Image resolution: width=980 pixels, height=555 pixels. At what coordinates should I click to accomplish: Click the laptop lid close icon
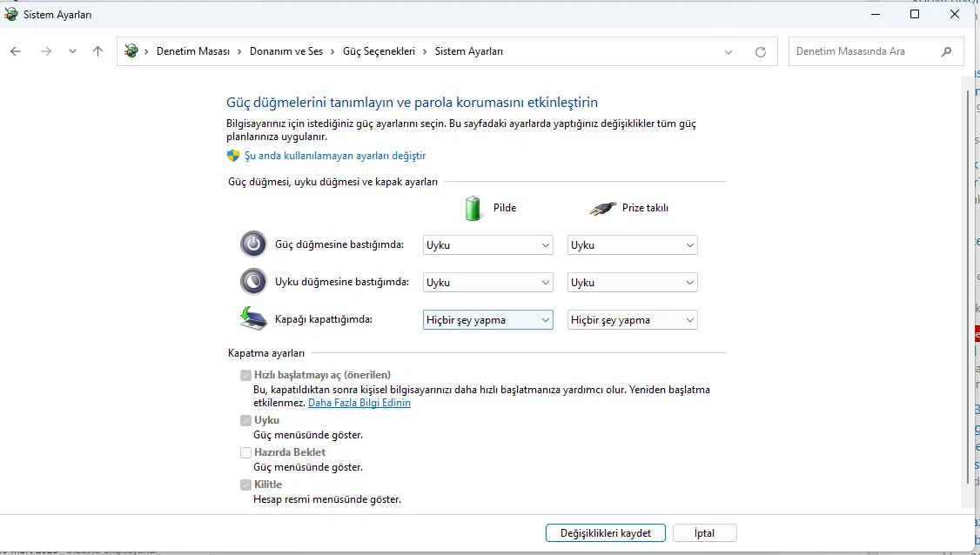(x=253, y=318)
